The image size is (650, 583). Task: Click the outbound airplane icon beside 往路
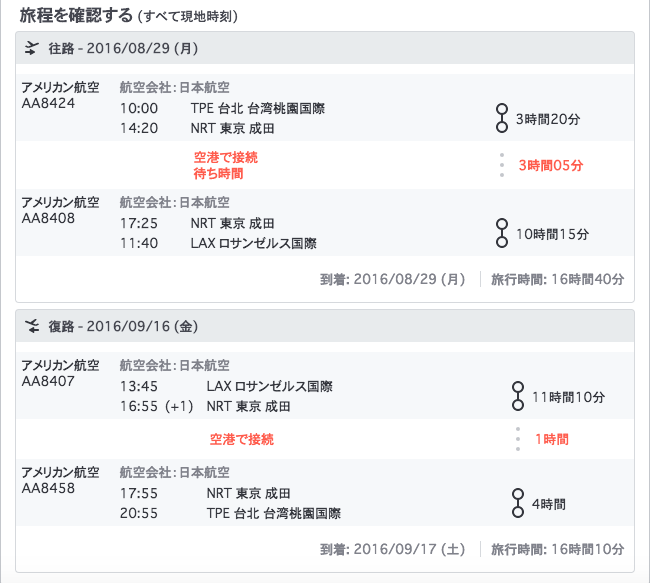coord(32,48)
